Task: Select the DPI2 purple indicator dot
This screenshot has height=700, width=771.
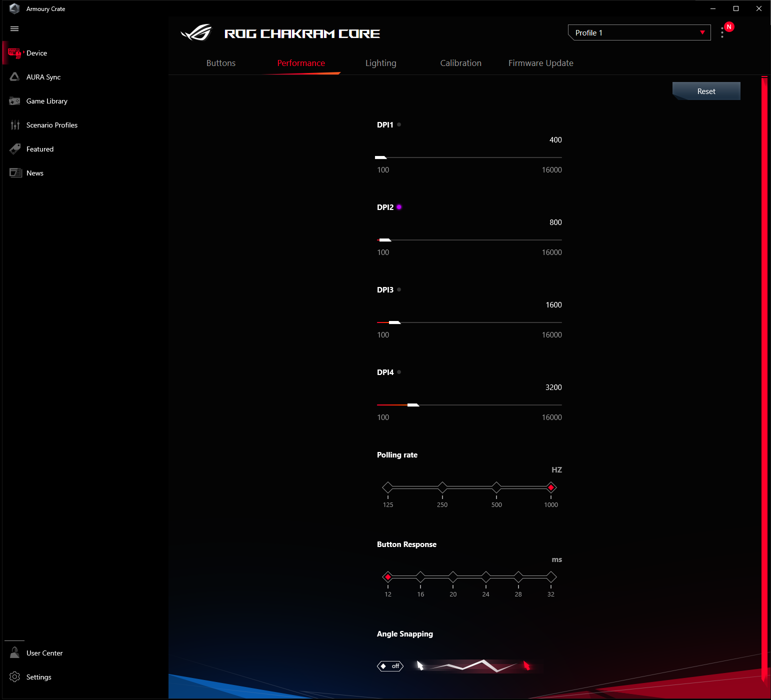Action: point(399,207)
